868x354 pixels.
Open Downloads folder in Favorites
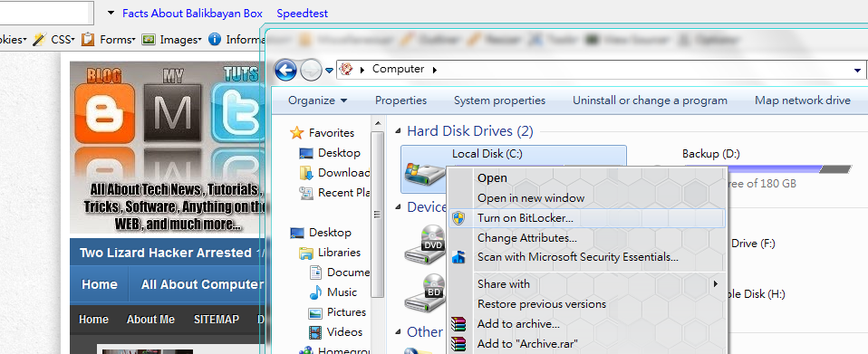click(x=343, y=173)
